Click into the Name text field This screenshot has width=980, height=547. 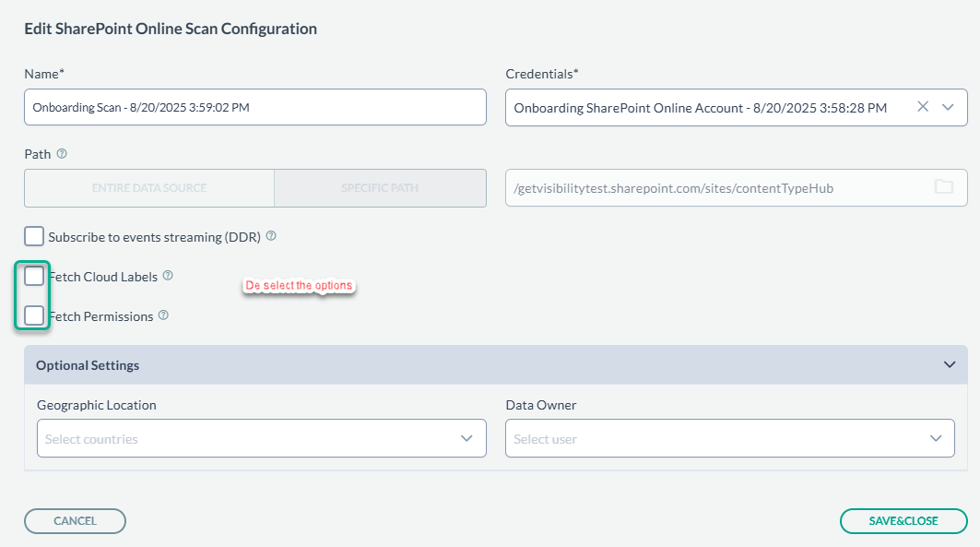point(254,107)
